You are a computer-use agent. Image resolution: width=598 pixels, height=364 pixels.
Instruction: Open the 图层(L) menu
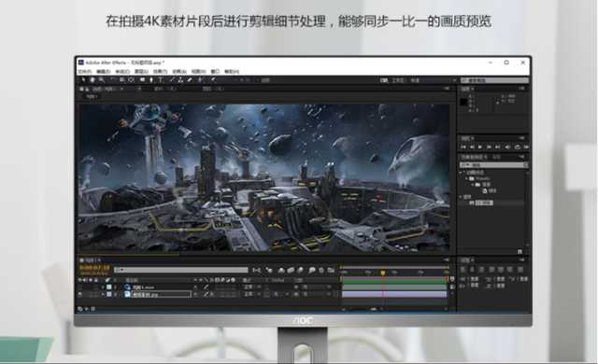tap(141, 72)
